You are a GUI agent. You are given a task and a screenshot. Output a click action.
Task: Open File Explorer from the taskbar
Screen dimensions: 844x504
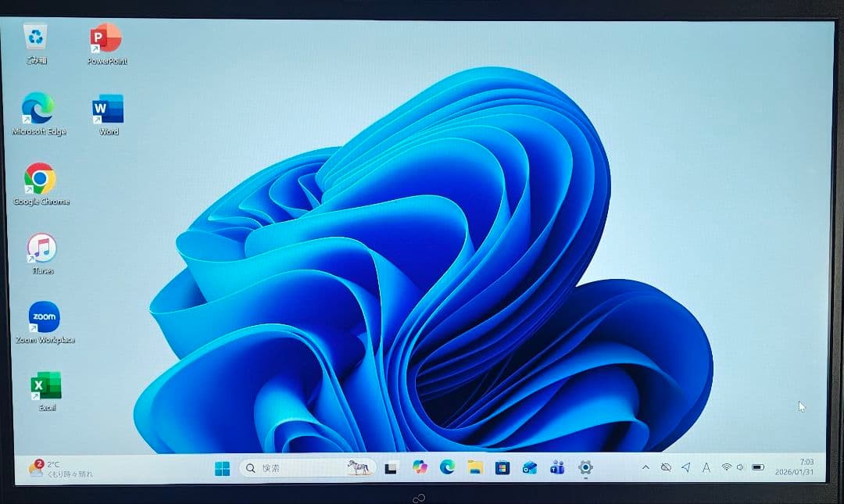point(475,467)
